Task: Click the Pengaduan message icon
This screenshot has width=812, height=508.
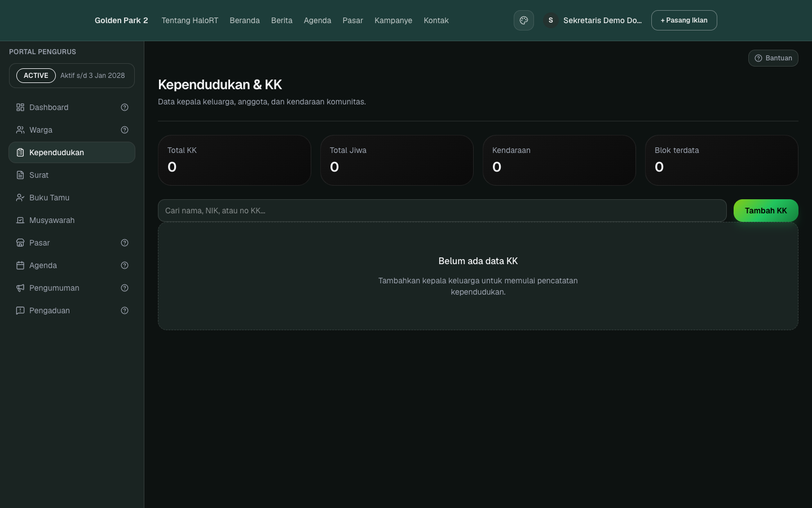Action: [x=20, y=310]
